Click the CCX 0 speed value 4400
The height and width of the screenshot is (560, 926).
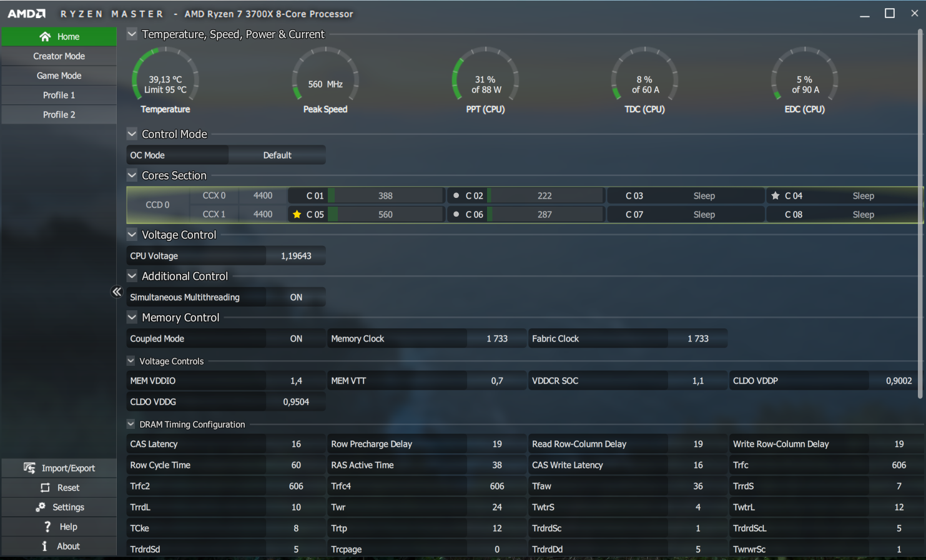263,195
